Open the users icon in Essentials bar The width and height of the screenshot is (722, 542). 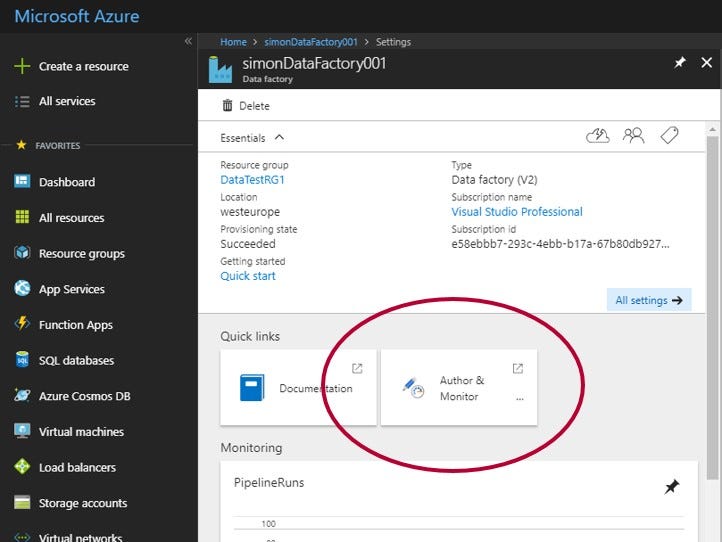coord(633,136)
